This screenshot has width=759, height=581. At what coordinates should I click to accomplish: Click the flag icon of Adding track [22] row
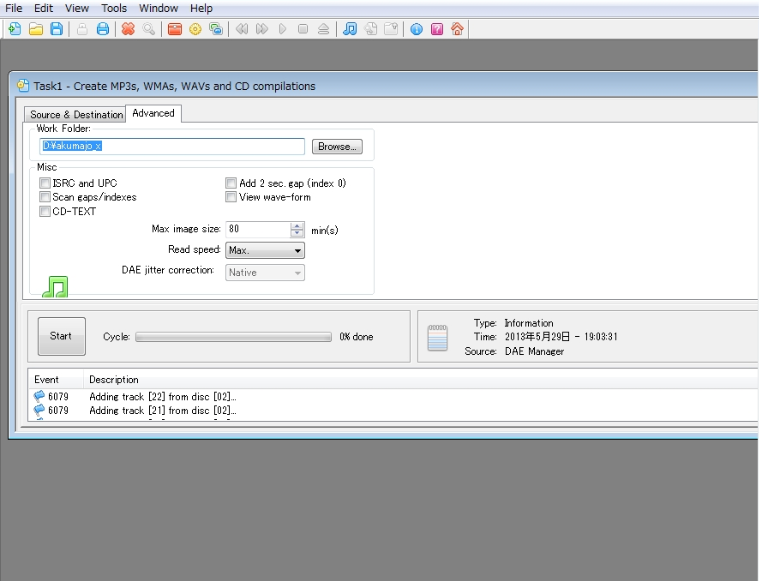pos(39,396)
